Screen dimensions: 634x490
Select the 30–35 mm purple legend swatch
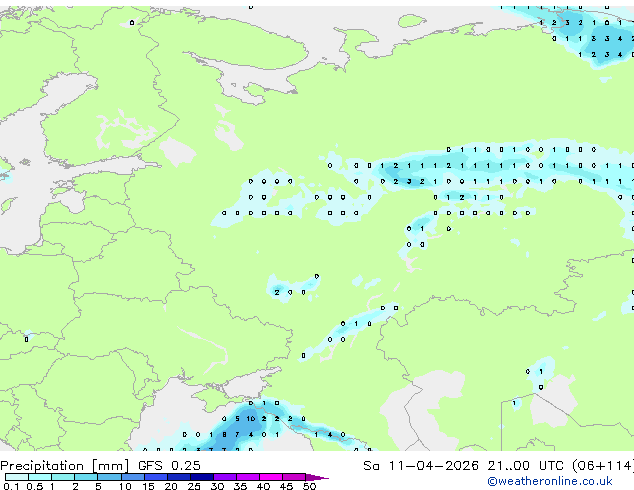click(224, 477)
